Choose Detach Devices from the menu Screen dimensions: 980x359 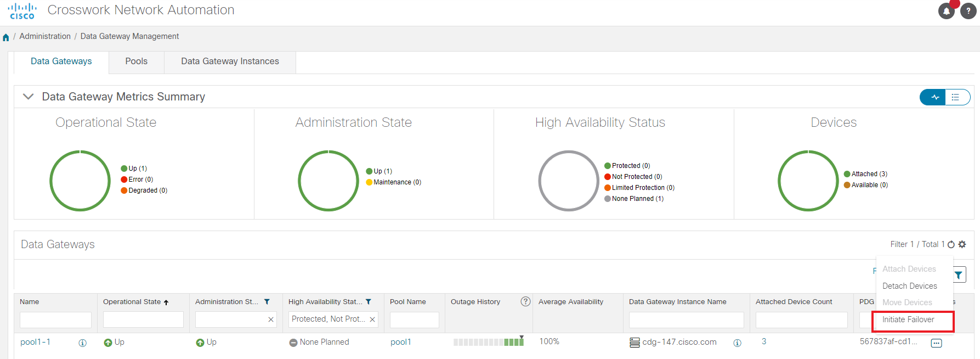click(x=910, y=286)
